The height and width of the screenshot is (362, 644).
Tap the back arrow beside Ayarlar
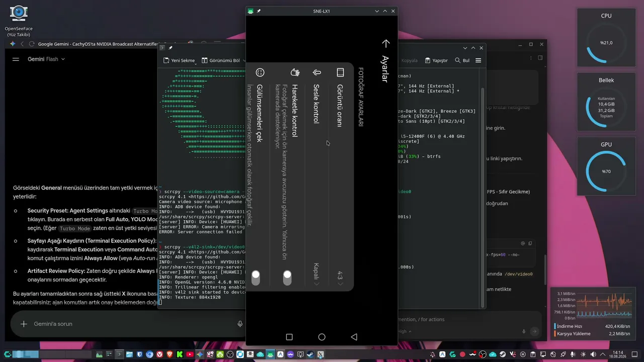[386, 44]
